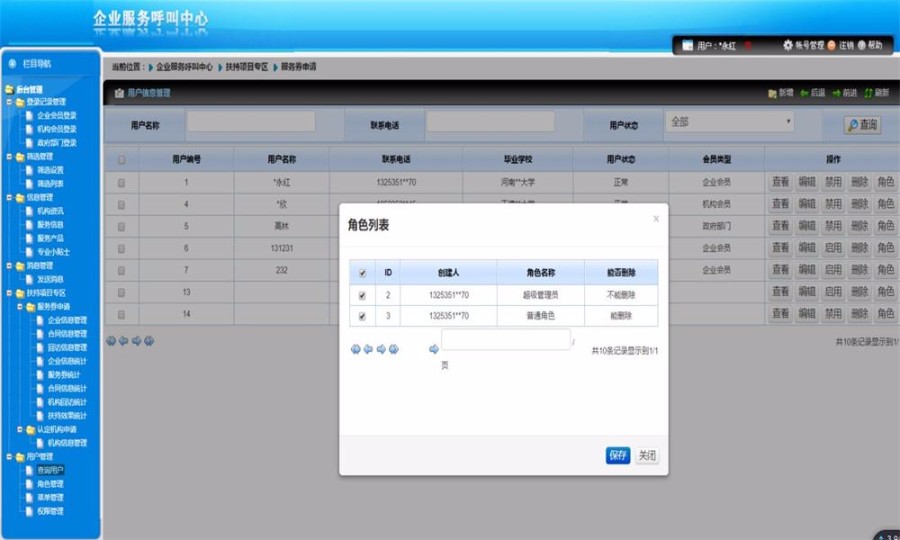Click the folder icon for 筛选管理
The width and height of the screenshot is (900, 540).
click(x=20, y=157)
